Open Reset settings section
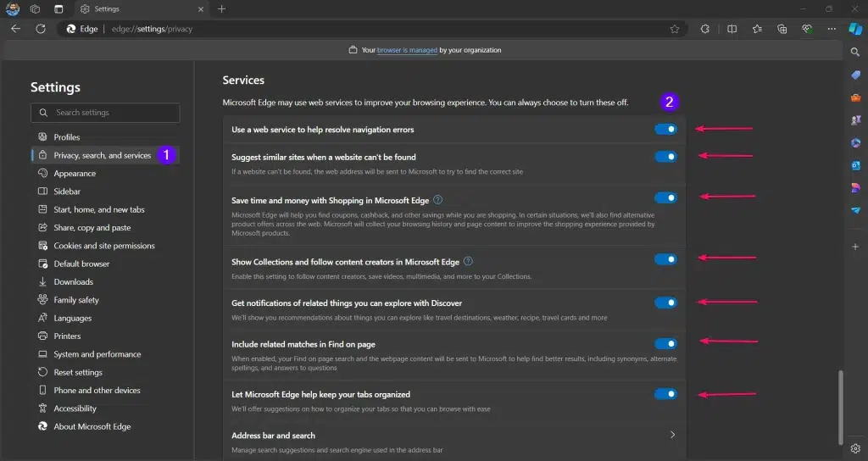868x461 pixels. click(105, 372)
